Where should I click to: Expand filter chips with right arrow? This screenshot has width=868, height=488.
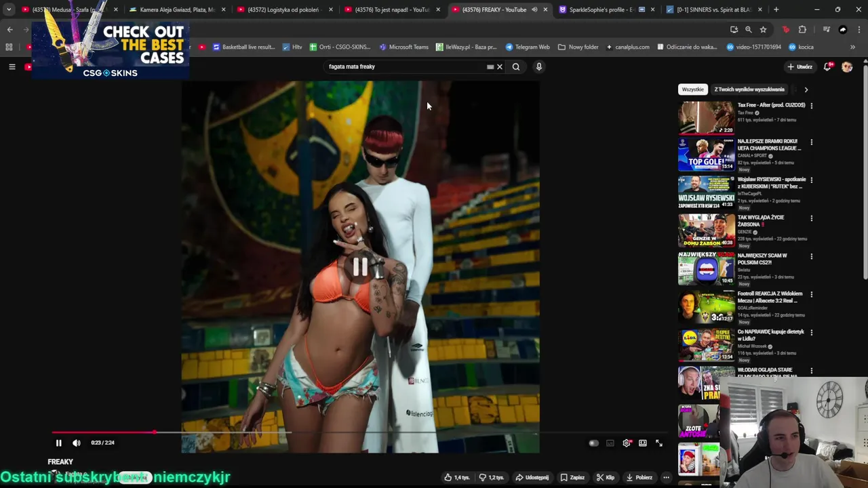tap(806, 89)
